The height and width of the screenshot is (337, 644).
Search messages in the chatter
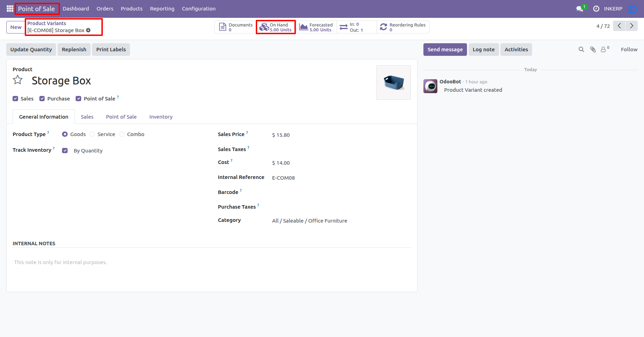coord(581,50)
